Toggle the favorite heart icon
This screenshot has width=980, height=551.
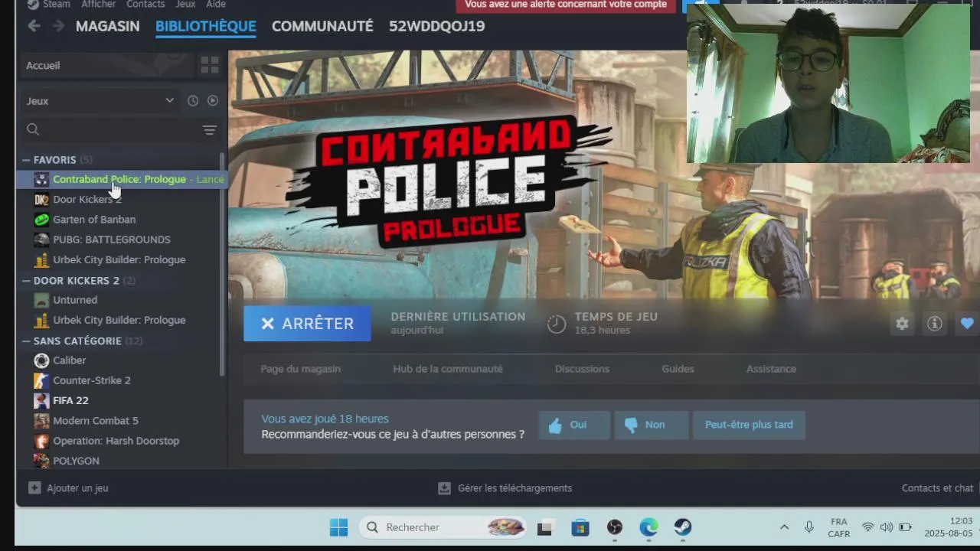(x=967, y=324)
